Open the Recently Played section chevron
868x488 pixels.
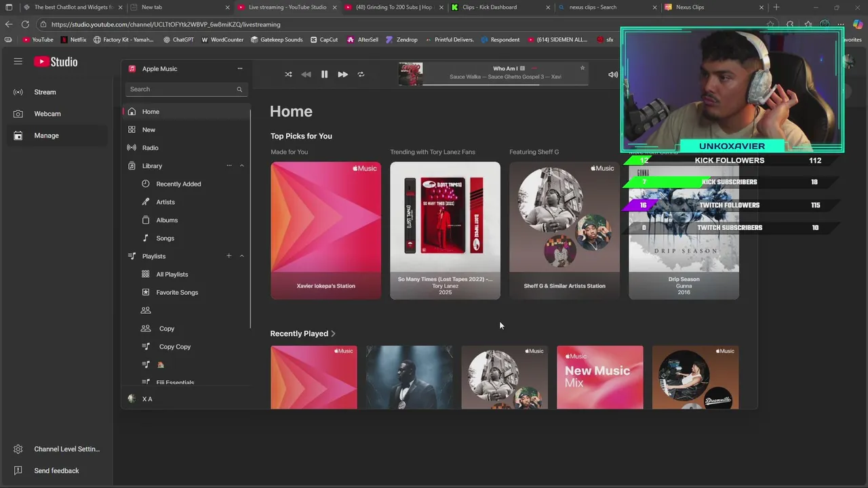coord(333,333)
